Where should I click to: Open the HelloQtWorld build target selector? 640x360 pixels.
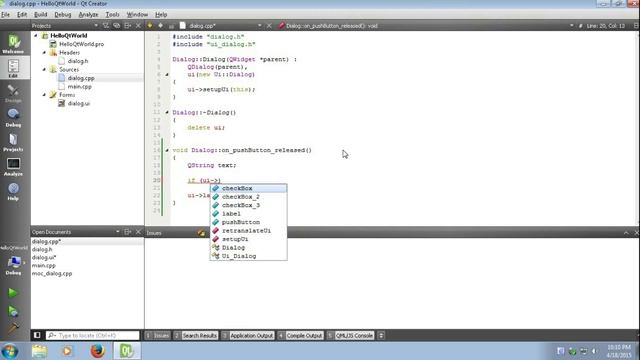click(x=13, y=261)
